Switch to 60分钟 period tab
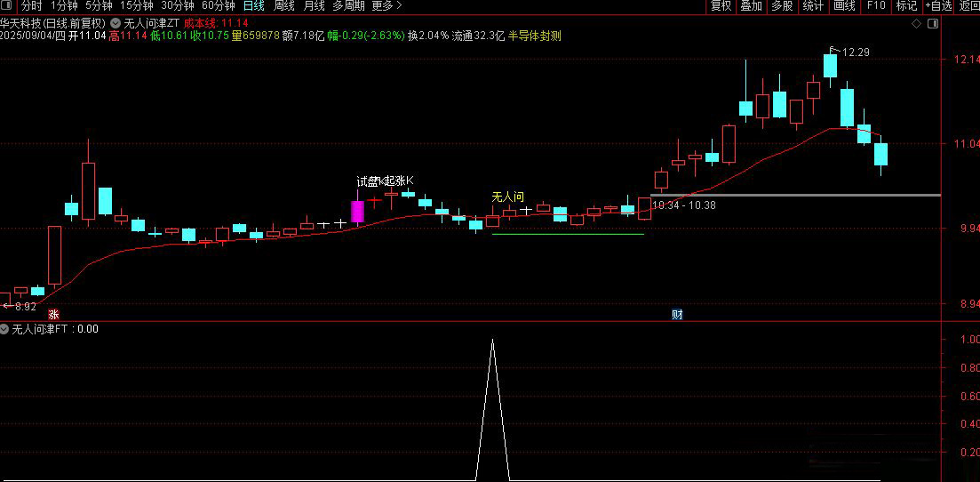Screen dimensions: 980x482 tap(219, 6)
